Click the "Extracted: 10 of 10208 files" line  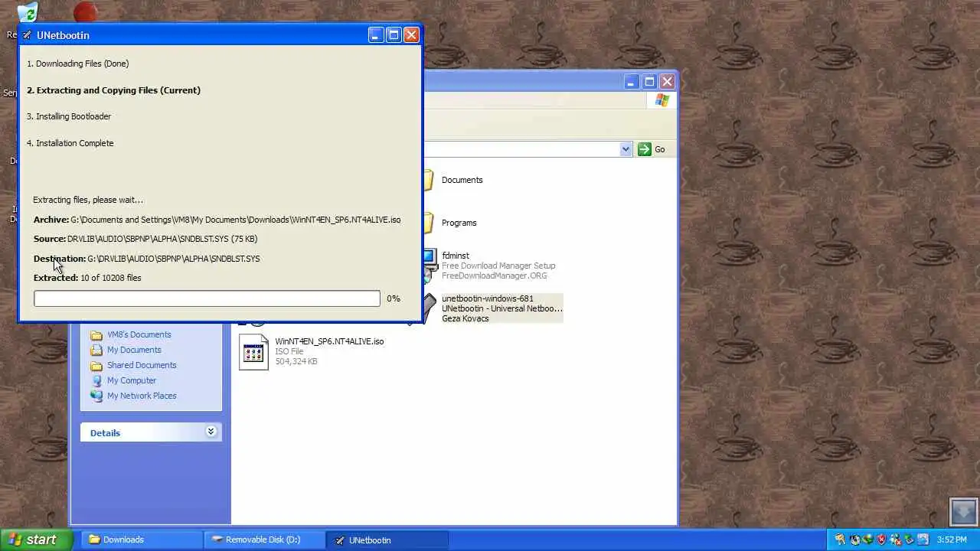tap(87, 278)
